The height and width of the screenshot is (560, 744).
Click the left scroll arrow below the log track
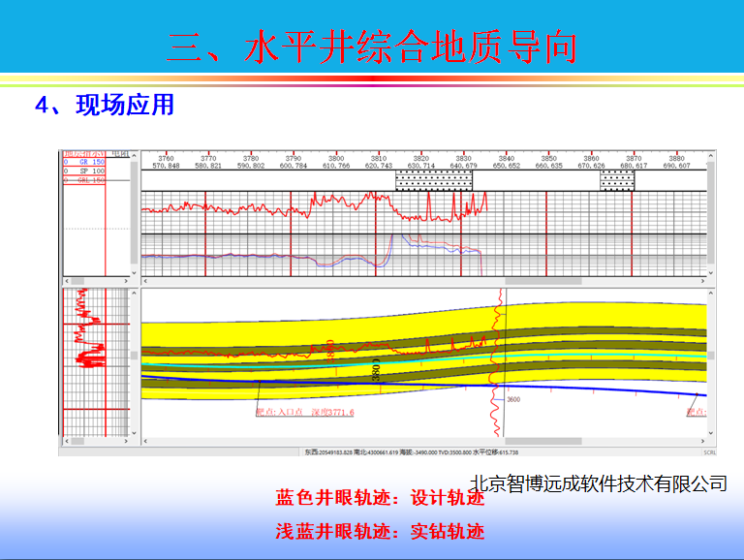(x=146, y=281)
